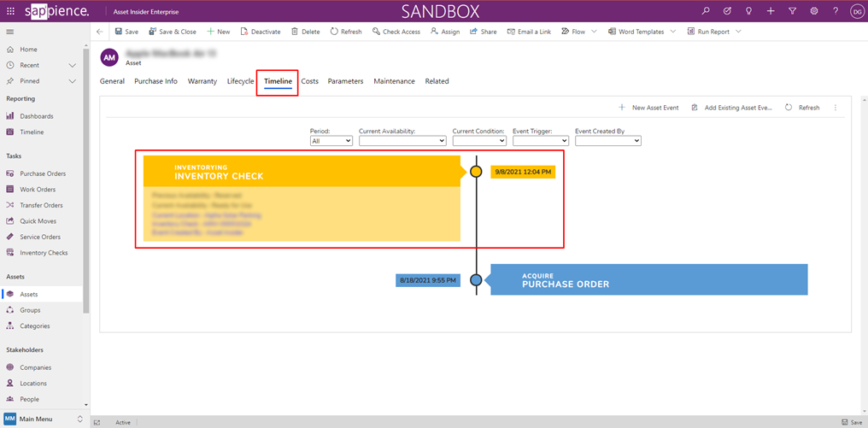Click the advanced find filter icon
The height and width of the screenshot is (428, 868).
[x=792, y=11]
